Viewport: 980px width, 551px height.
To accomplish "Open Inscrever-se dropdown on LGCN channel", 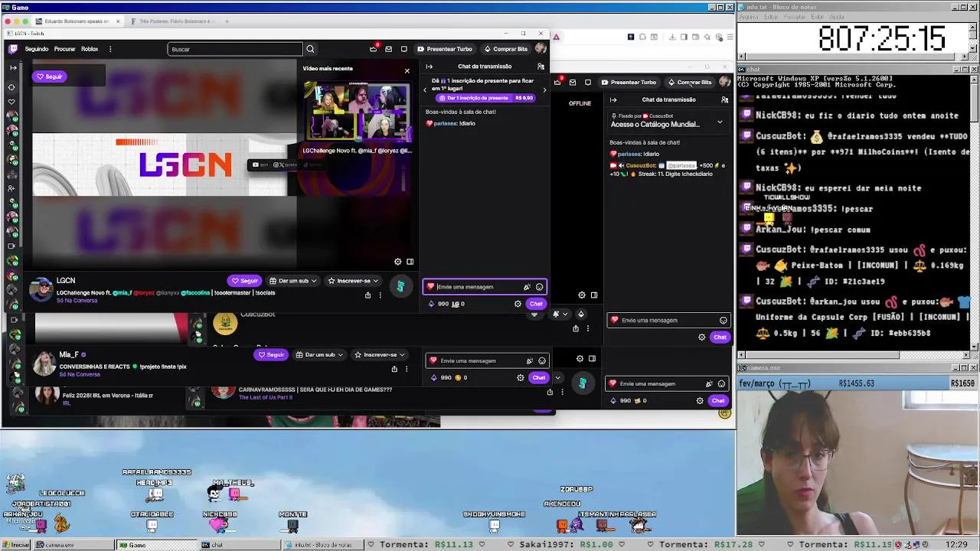I will (354, 281).
